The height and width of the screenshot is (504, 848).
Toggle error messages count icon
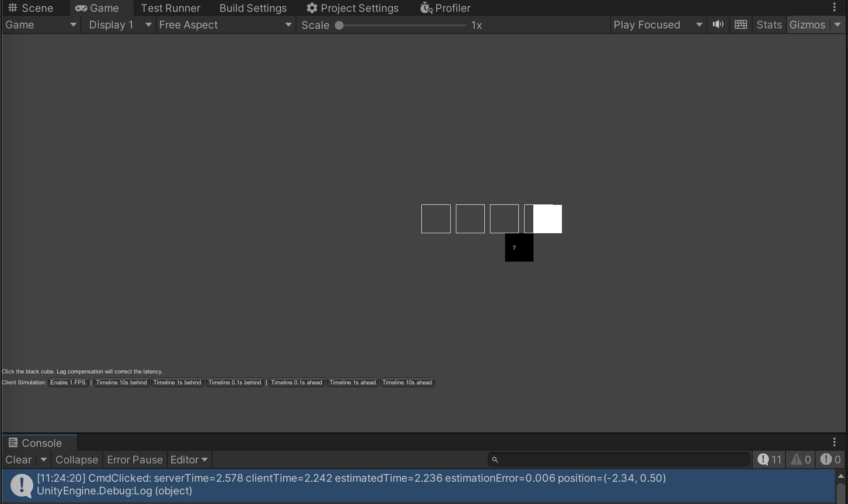click(x=831, y=459)
